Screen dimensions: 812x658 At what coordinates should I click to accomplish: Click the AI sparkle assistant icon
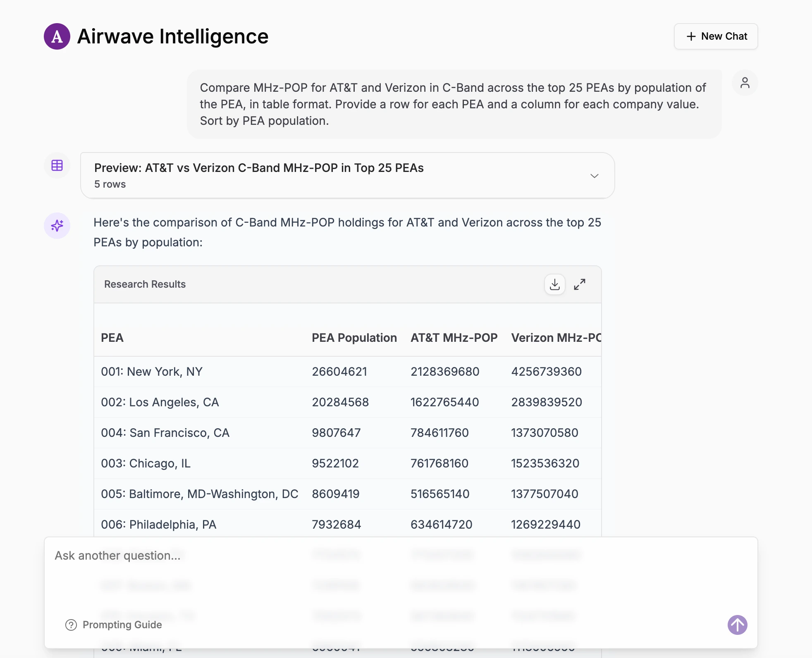point(57,226)
